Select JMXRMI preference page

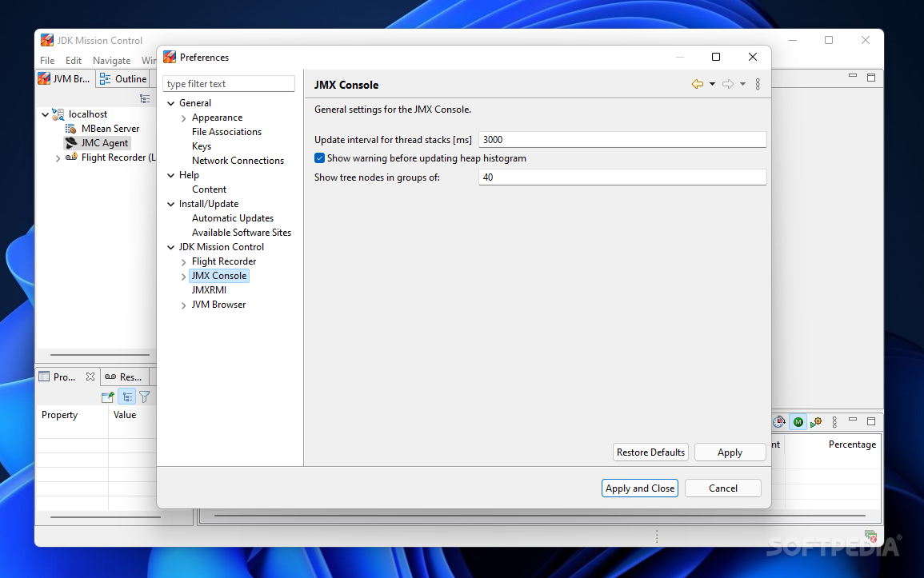click(x=209, y=290)
